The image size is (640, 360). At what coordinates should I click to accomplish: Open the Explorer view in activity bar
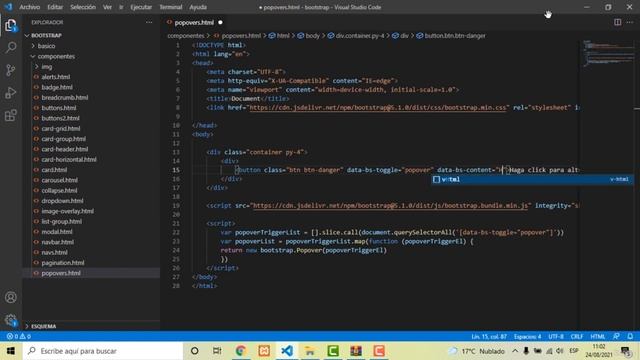click(x=11, y=25)
